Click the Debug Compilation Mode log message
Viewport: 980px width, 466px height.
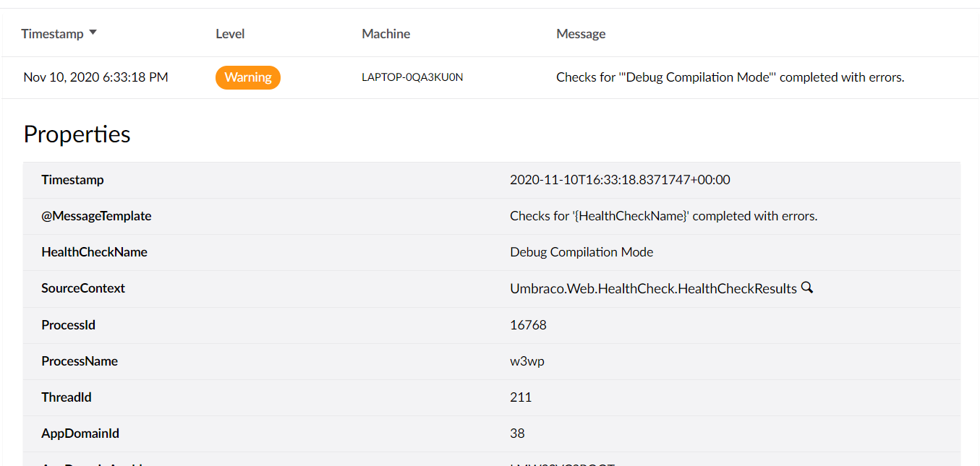(730, 77)
